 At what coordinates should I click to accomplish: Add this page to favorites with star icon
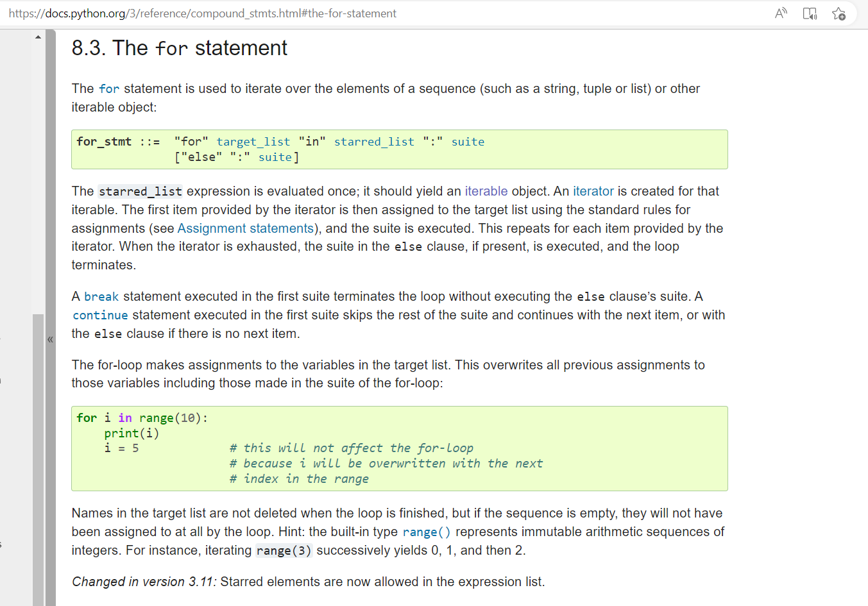click(x=838, y=13)
